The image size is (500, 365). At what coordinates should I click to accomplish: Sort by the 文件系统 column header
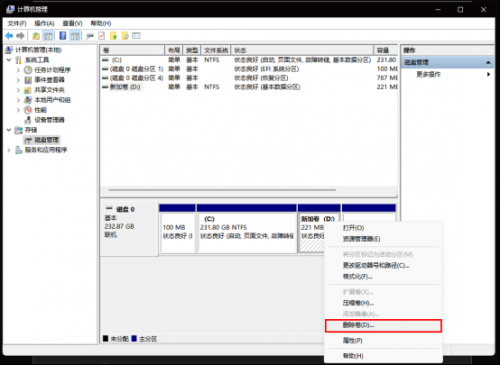216,50
